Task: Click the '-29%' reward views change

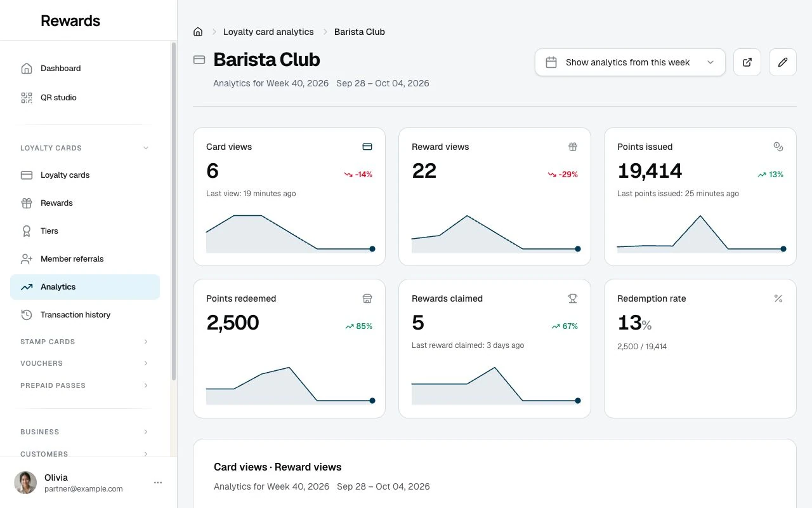Action: pos(563,175)
